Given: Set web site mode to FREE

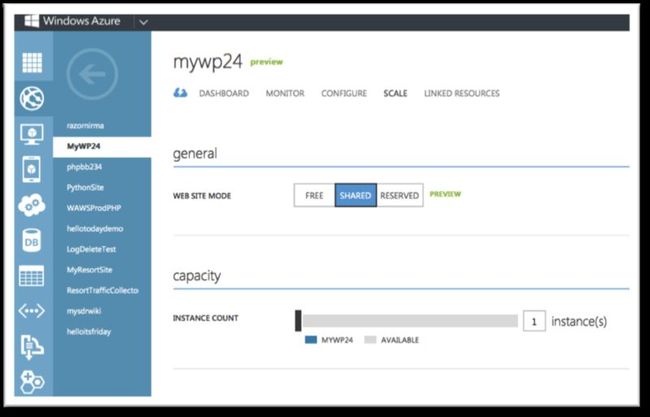Looking at the screenshot, I should 314,195.
